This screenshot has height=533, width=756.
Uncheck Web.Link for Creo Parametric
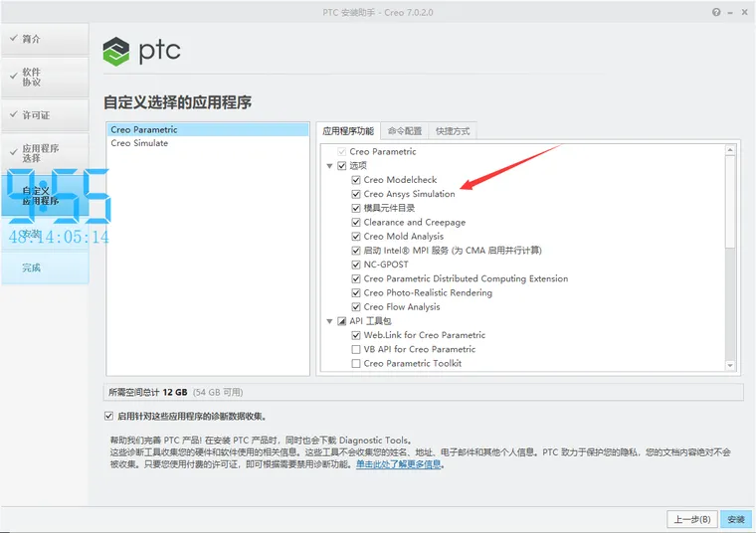[356, 335]
